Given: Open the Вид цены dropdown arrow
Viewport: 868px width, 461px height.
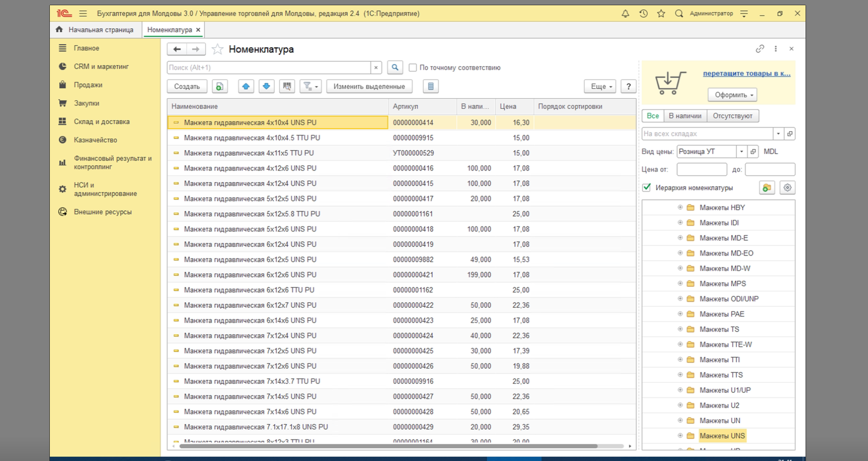Looking at the screenshot, I should click(742, 152).
